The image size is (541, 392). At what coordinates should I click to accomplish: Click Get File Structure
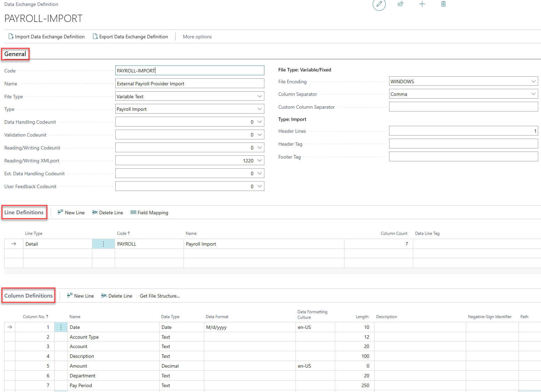coord(160,295)
